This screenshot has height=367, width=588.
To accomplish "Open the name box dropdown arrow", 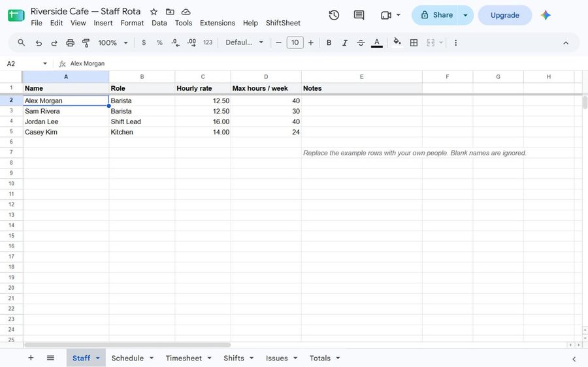I will coord(45,63).
